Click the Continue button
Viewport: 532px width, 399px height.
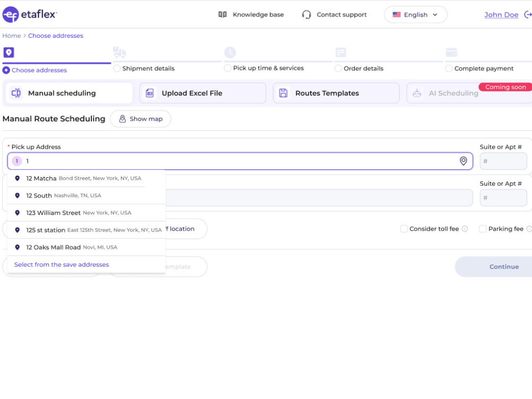pyautogui.click(x=494, y=267)
